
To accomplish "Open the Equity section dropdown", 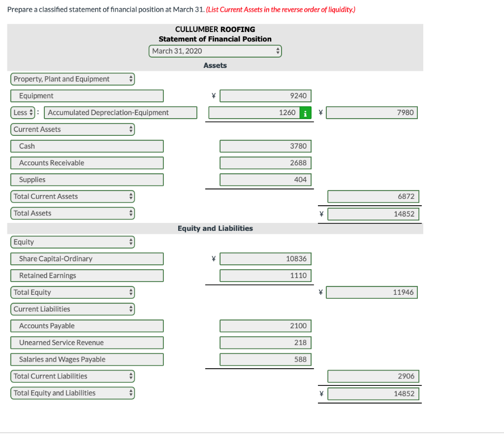I will click(72, 242).
